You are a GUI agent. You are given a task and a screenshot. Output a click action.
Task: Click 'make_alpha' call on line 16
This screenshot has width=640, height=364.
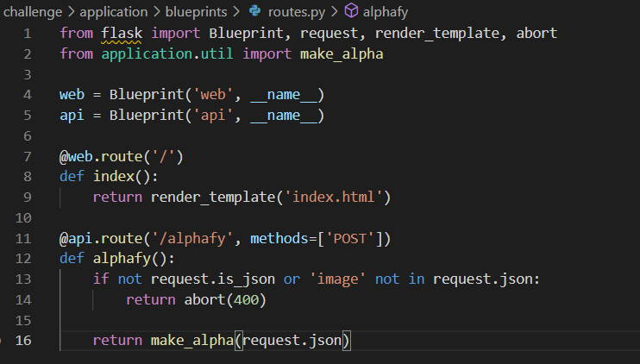[x=192, y=341]
